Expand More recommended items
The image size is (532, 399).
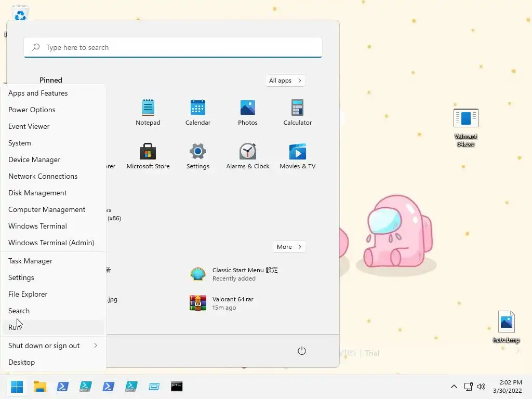289,247
